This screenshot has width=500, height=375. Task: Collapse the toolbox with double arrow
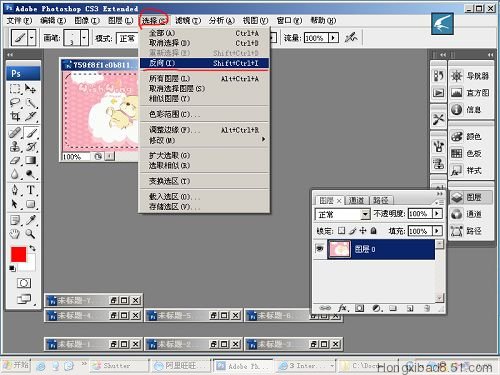point(10,54)
